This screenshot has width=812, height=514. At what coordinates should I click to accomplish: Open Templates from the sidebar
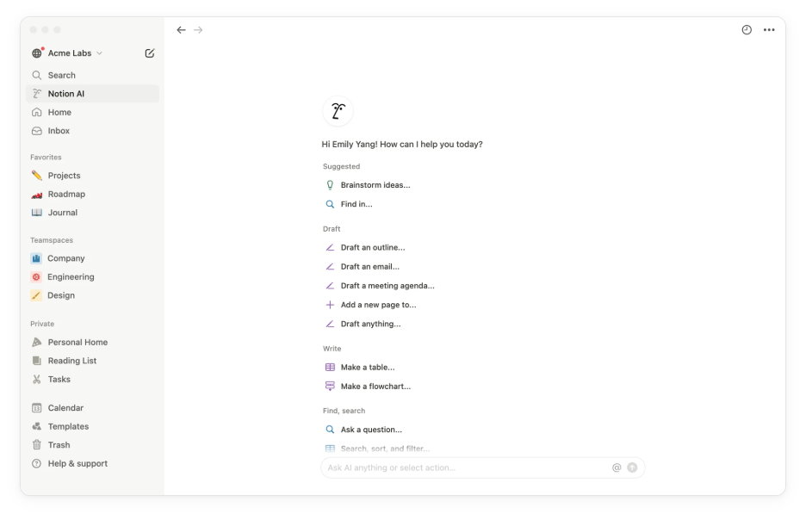92,426
